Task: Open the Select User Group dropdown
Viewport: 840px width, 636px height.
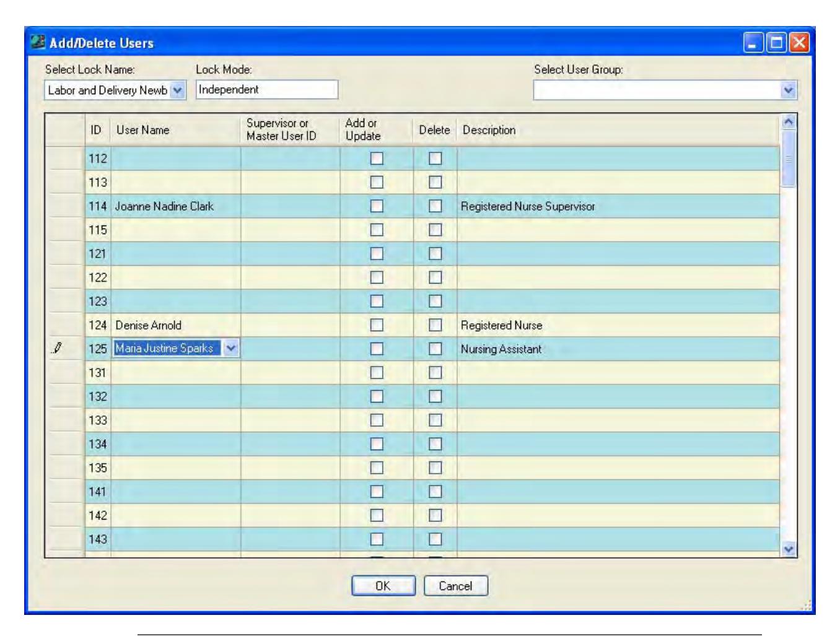Action: tap(788, 90)
